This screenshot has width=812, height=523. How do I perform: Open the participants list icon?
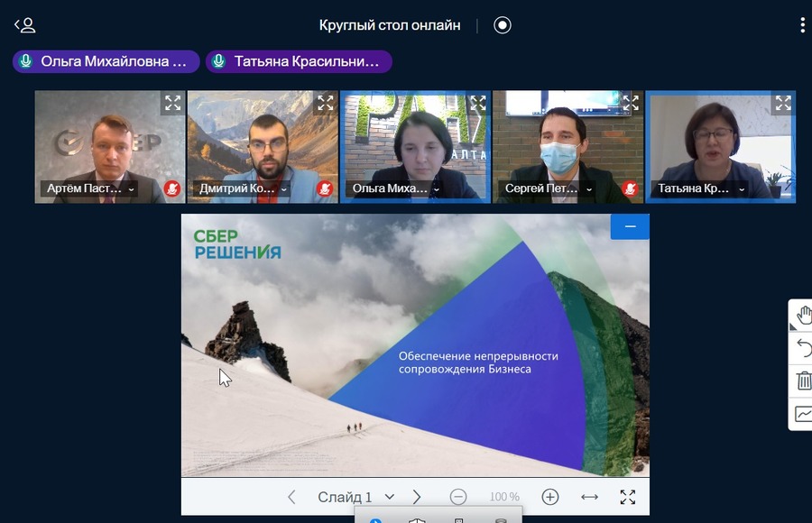(25, 25)
